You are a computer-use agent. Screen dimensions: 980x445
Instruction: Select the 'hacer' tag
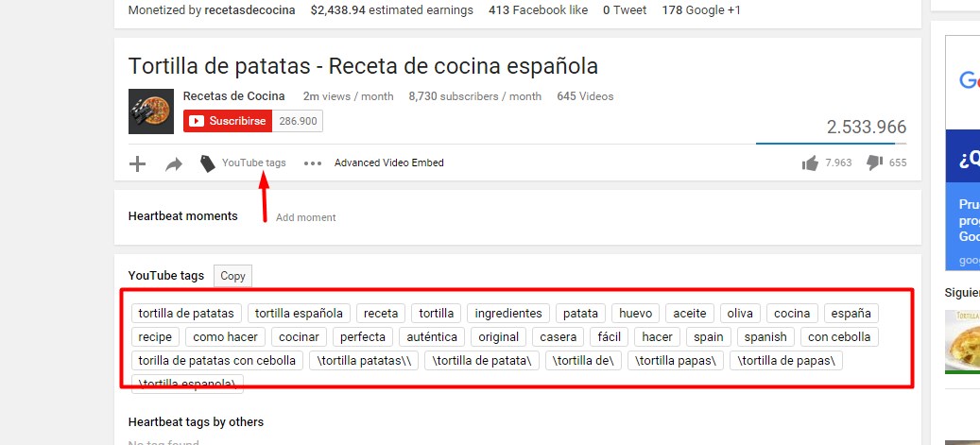pyautogui.click(x=657, y=337)
